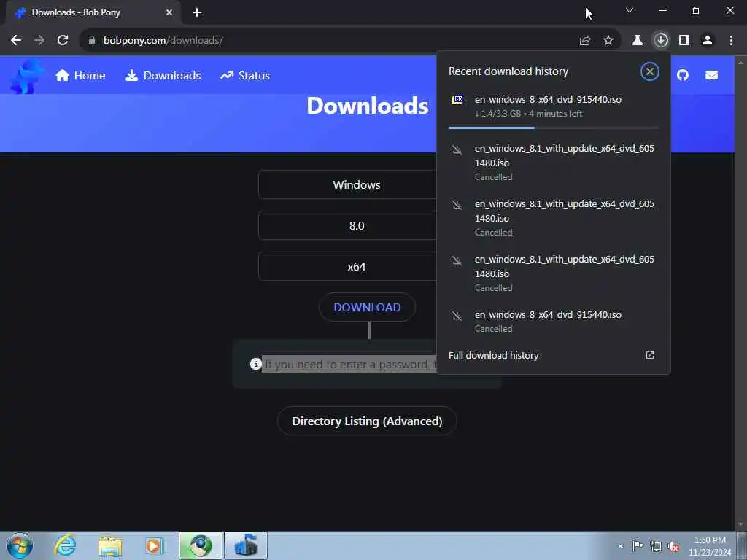Open Status in the site navbar

coord(245,76)
